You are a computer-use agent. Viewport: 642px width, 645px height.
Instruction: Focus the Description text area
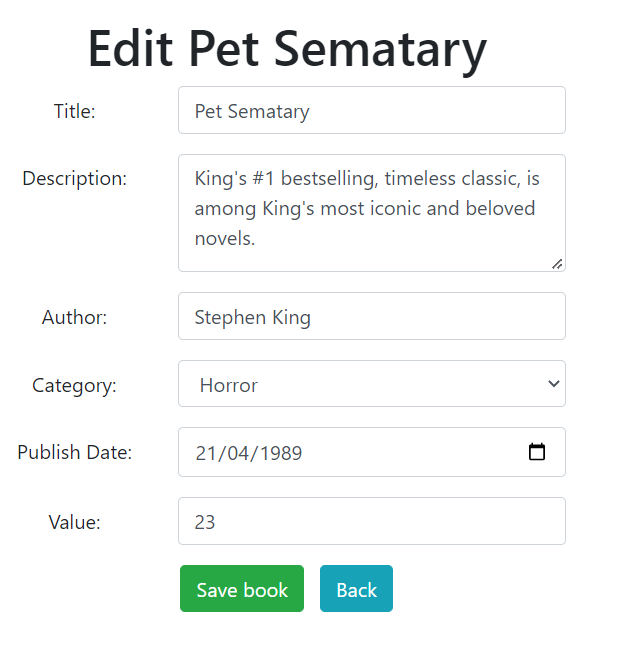[371, 212]
